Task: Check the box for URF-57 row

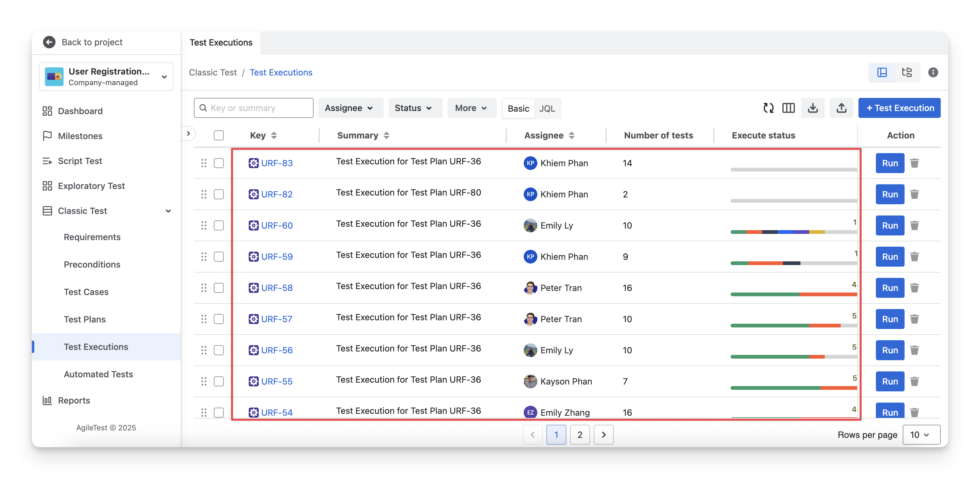Action: point(219,319)
